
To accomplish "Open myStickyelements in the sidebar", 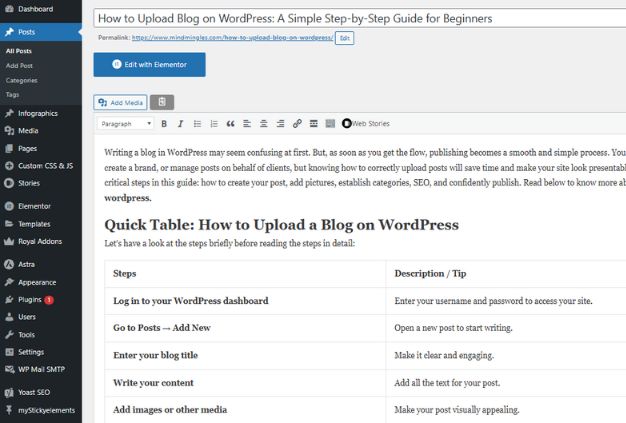I will tap(41, 410).
